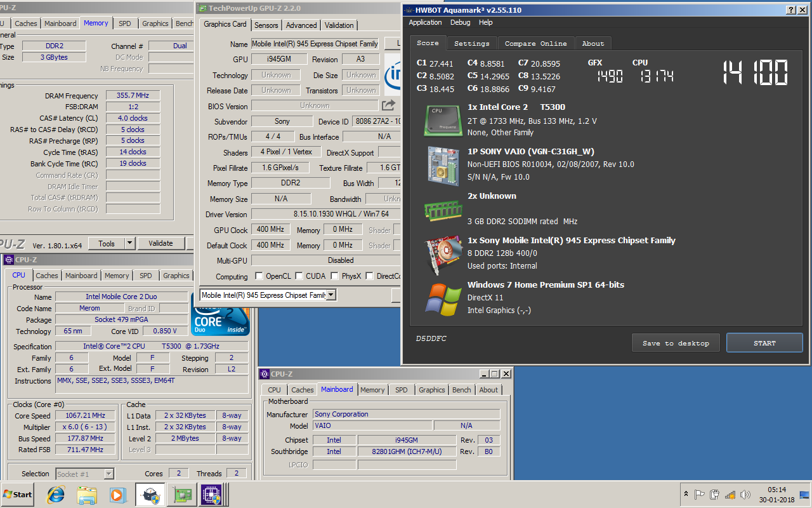Click the Windows logo icon in Aquamark

coord(442,299)
